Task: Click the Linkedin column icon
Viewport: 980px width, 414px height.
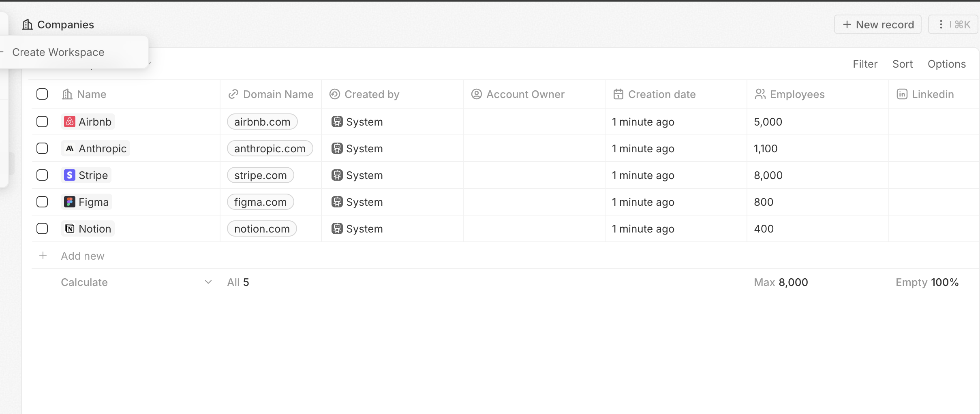Action: click(902, 94)
